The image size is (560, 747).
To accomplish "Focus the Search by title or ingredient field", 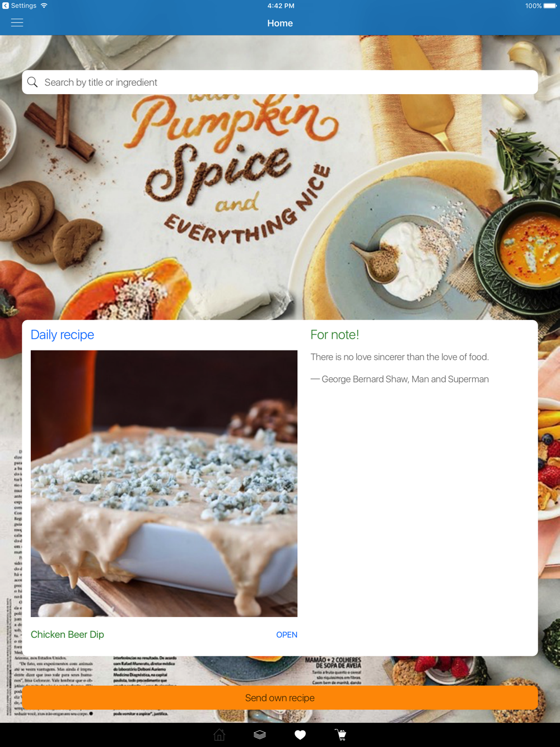I will click(x=280, y=82).
